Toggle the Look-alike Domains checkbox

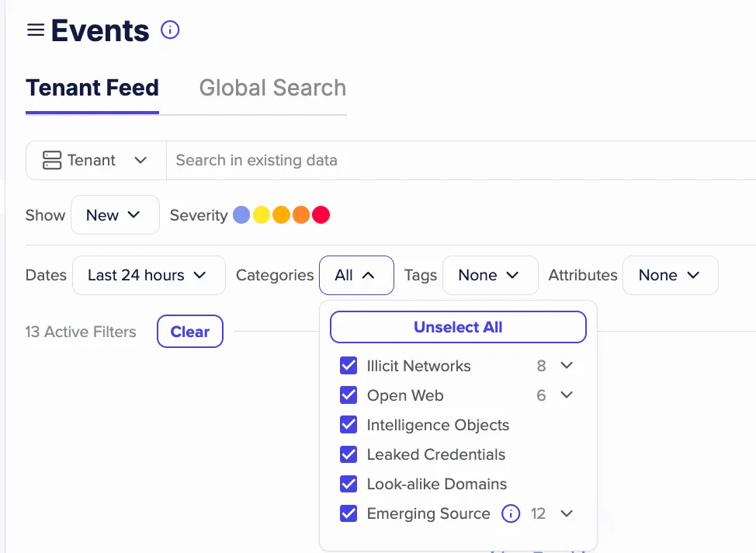click(349, 484)
